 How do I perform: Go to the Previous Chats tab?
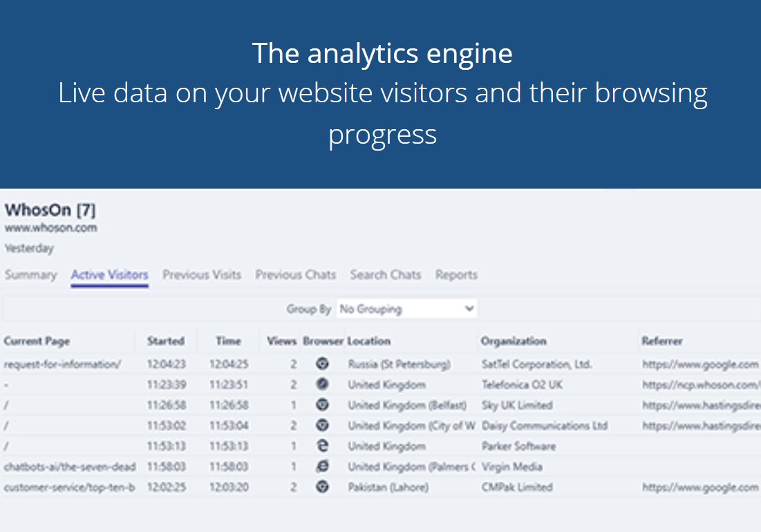coord(295,275)
